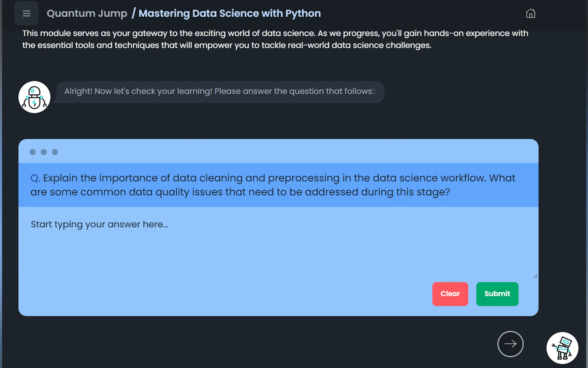Click the first dot in card header

pos(33,152)
